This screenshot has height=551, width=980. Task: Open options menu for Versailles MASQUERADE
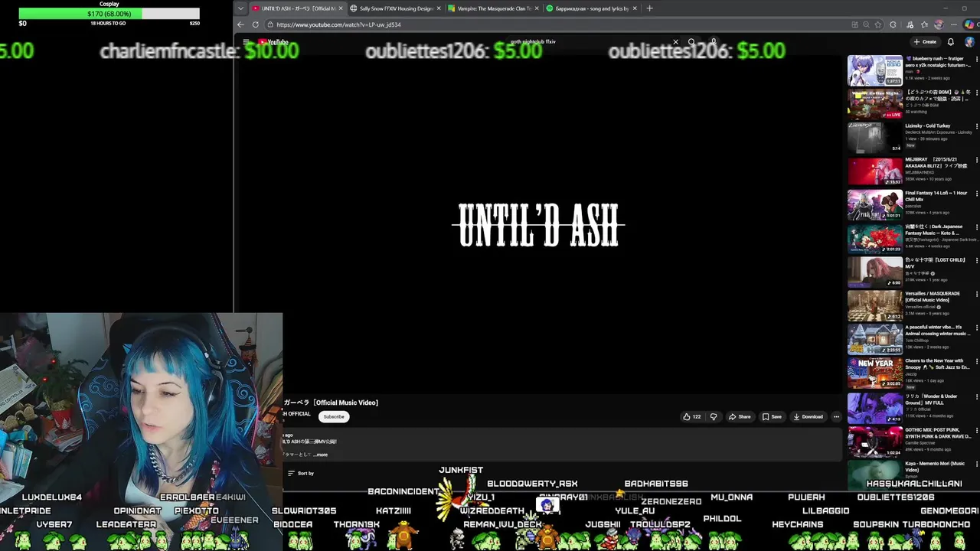point(976,295)
